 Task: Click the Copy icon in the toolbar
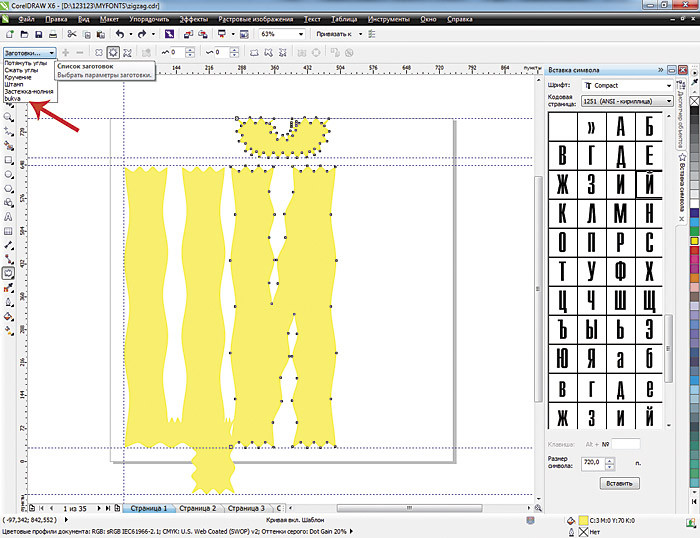pyautogui.click(x=87, y=34)
